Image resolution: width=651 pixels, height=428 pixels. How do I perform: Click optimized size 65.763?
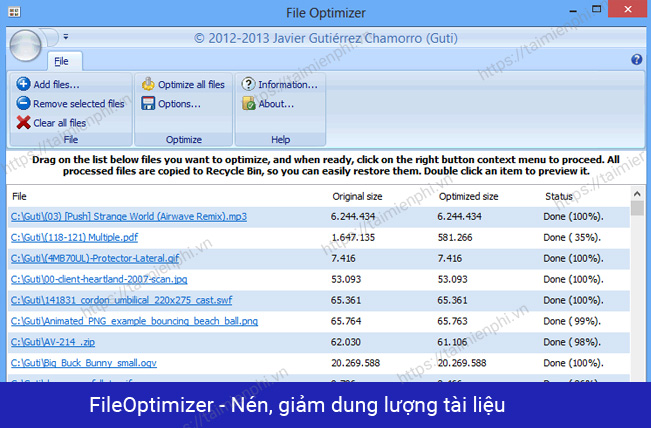pos(452,321)
